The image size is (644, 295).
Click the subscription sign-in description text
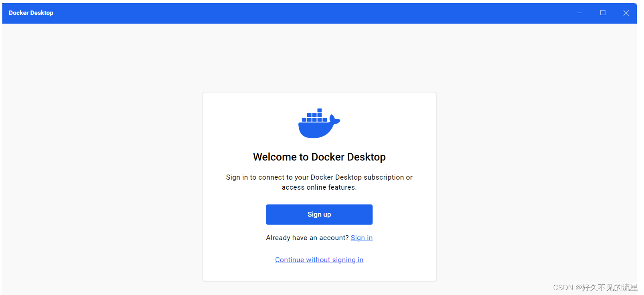tap(319, 182)
